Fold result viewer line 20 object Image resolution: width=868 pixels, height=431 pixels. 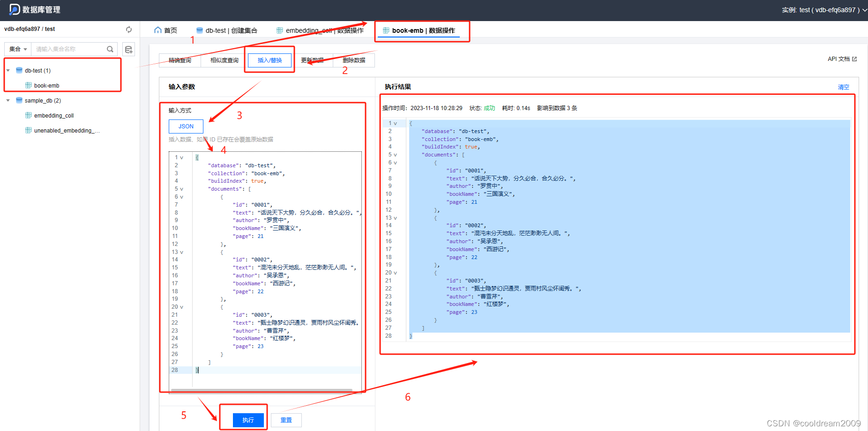coord(396,273)
